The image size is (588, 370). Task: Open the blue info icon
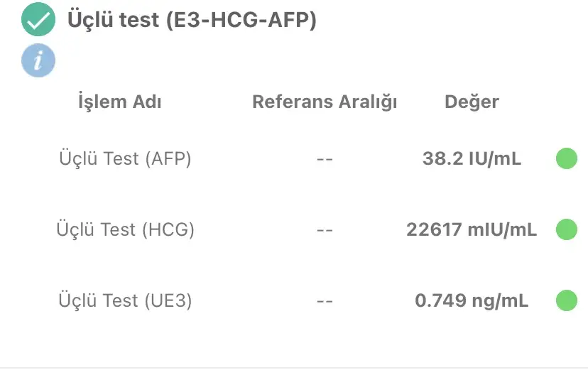coord(38,61)
